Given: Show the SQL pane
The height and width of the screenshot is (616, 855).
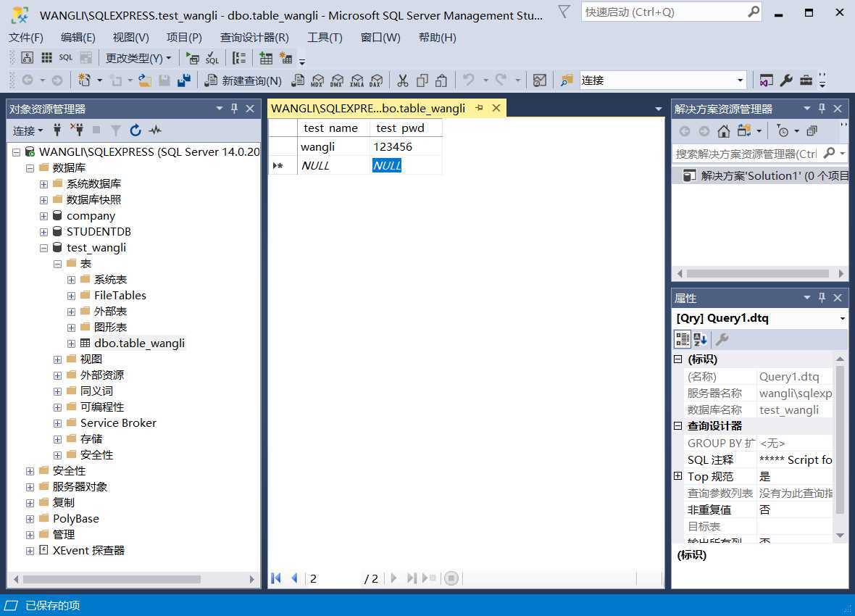Looking at the screenshot, I should pos(66,58).
